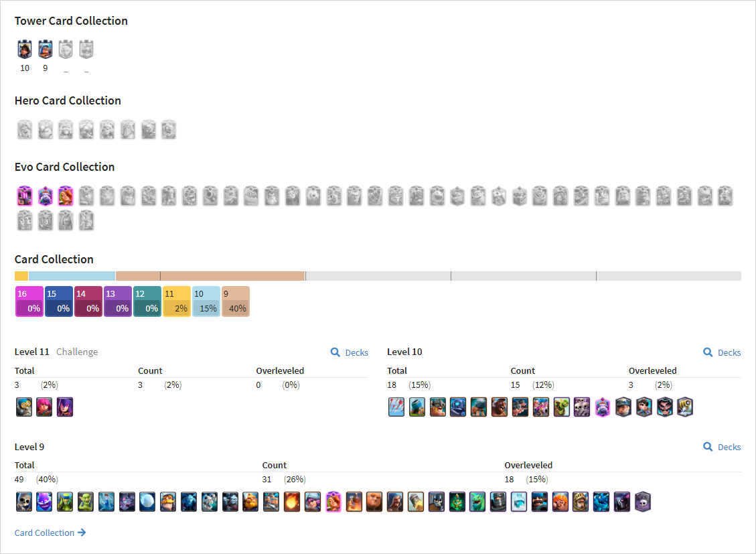Image resolution: width=756 pixels, height=554 pixels.
Task: Click the Mini P.E.K.K.A card icon
Action: click(458, 407)
